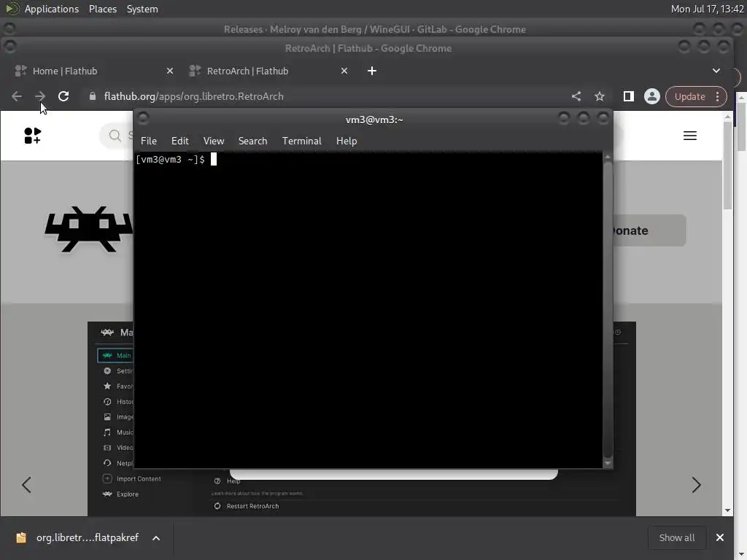The width and height of the screenshot is (747, 560).
Task: Open Flathub hamburger menu
Action: (x=690, y=136)
